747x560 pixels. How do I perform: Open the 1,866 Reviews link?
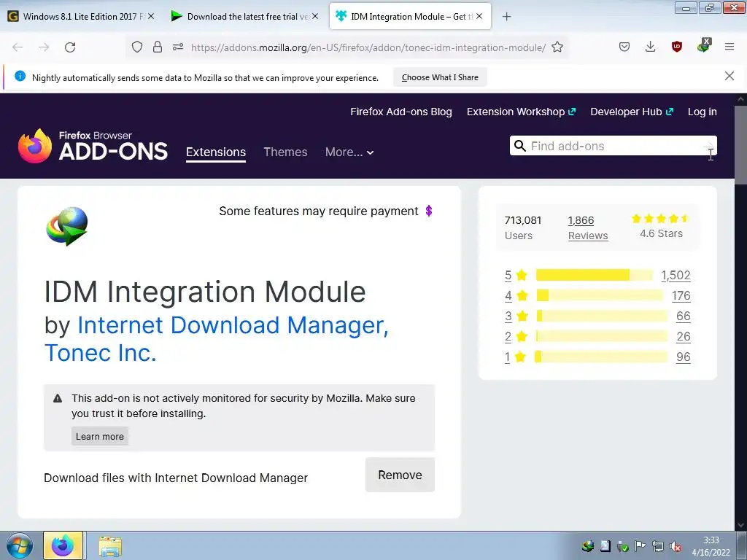[x=588, y=227]
